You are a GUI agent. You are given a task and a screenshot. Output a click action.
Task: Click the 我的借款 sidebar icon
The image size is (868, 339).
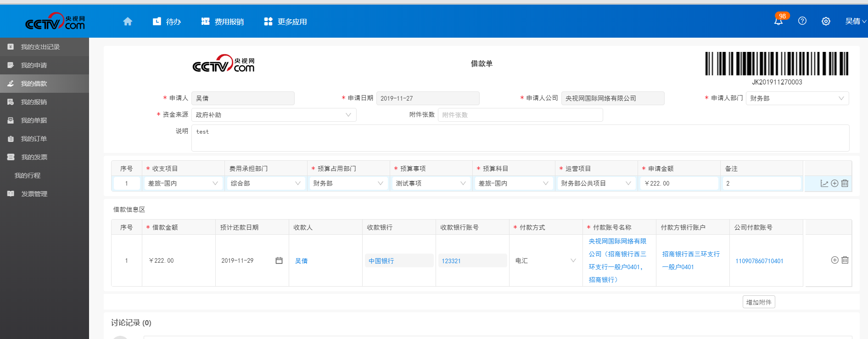pos(11,84)
